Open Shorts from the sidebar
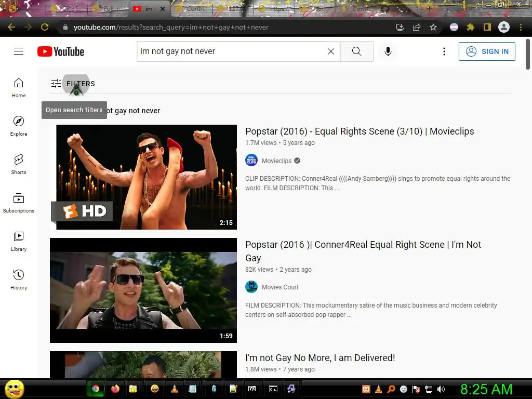 coord(19,164)
